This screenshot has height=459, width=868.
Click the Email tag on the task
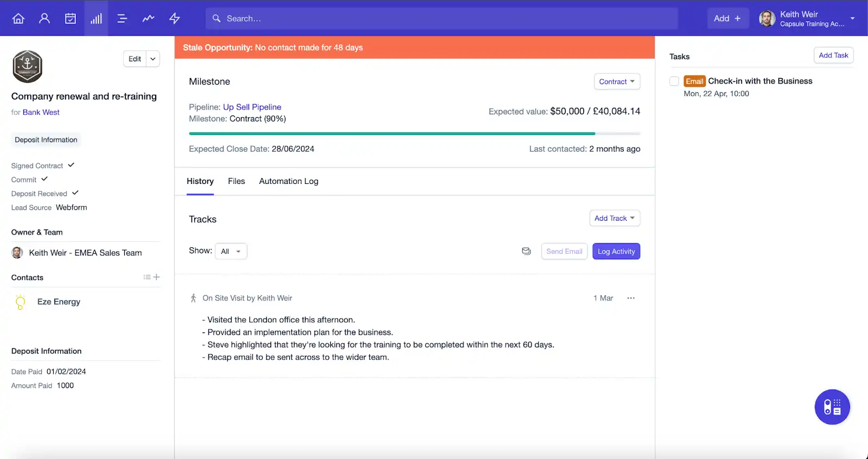pyautogui.click(x=694, y=81)
